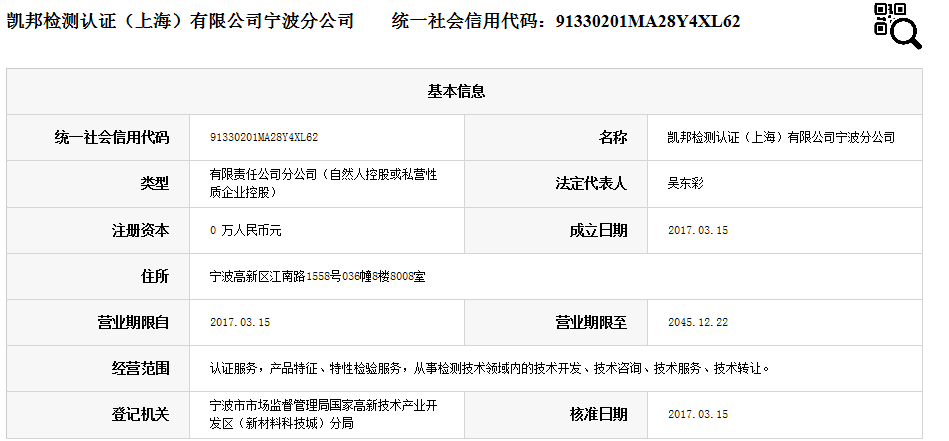
Task: Click the 类型 field label
Action: (155, 183)
